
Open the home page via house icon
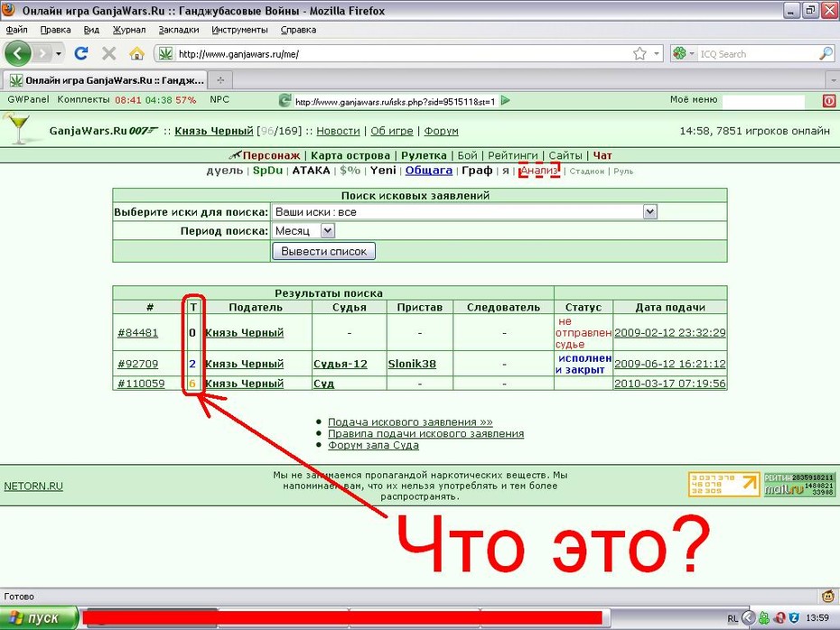tap(137, 53)
